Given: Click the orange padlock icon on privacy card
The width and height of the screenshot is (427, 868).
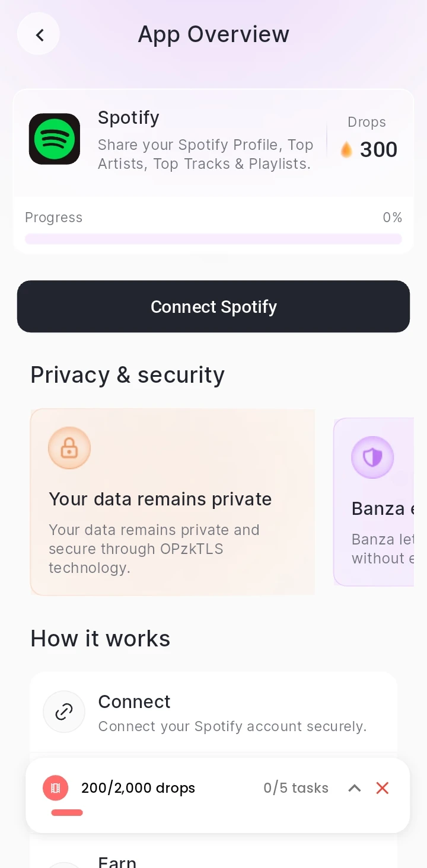Looking at the screenshot, I should click(x=69, y=448).
